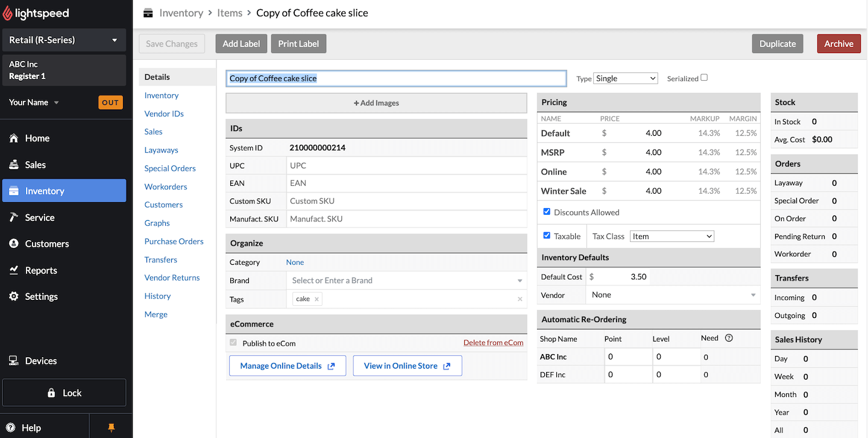Image resolution: width=868 pixels, height=438 pixels.
Task: Click the Devices monitor icon in the sidebar
Action: click(14, 361)
